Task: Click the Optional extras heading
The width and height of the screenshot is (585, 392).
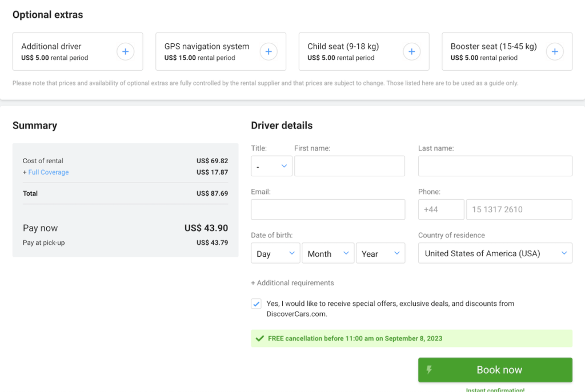Action: (48, 15)
